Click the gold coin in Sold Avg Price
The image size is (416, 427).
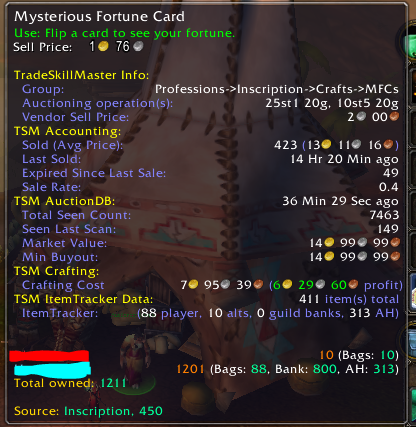pyautogui.click(x=326, y=145)
